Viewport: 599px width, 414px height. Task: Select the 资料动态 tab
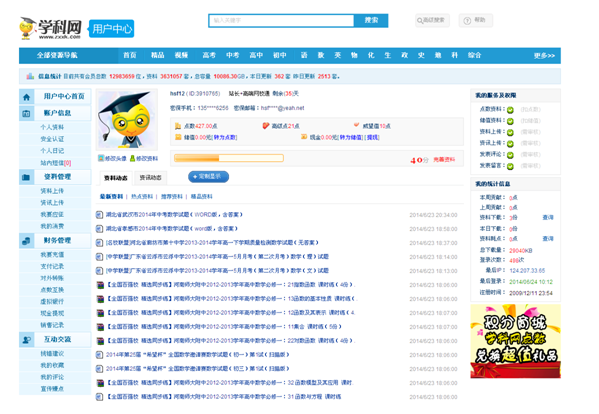coord(116,178)
